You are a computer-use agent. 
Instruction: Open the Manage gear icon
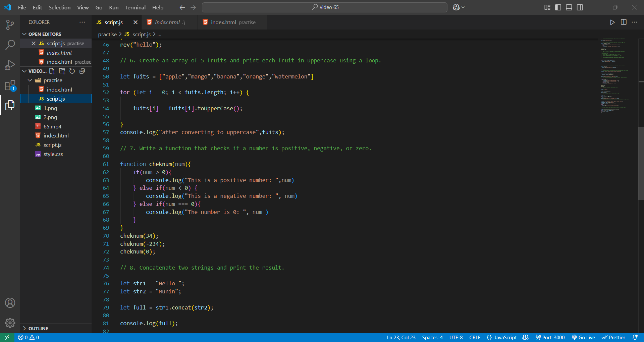10,323
